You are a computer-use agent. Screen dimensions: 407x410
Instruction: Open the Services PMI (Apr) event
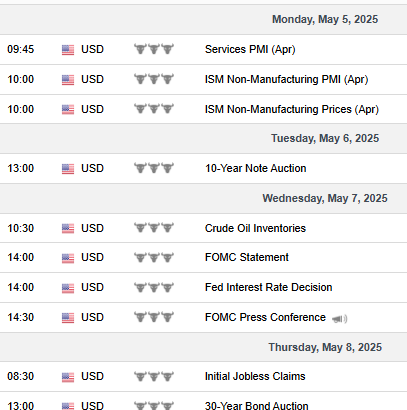tap(250, 49)
